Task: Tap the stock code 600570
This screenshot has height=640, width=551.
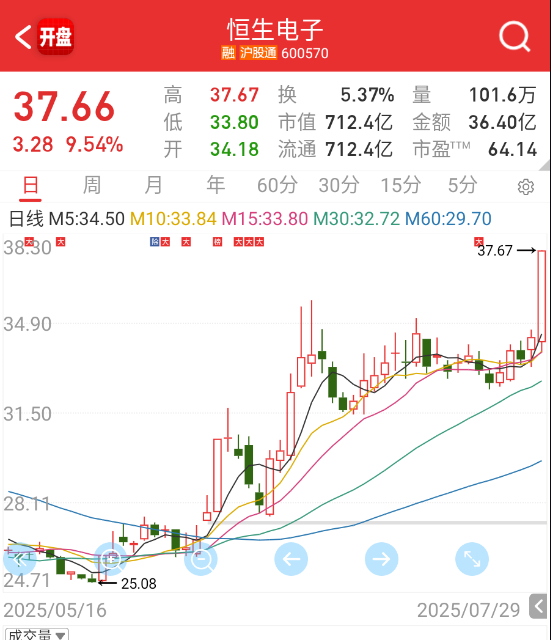Action: [x=304, y=53]
